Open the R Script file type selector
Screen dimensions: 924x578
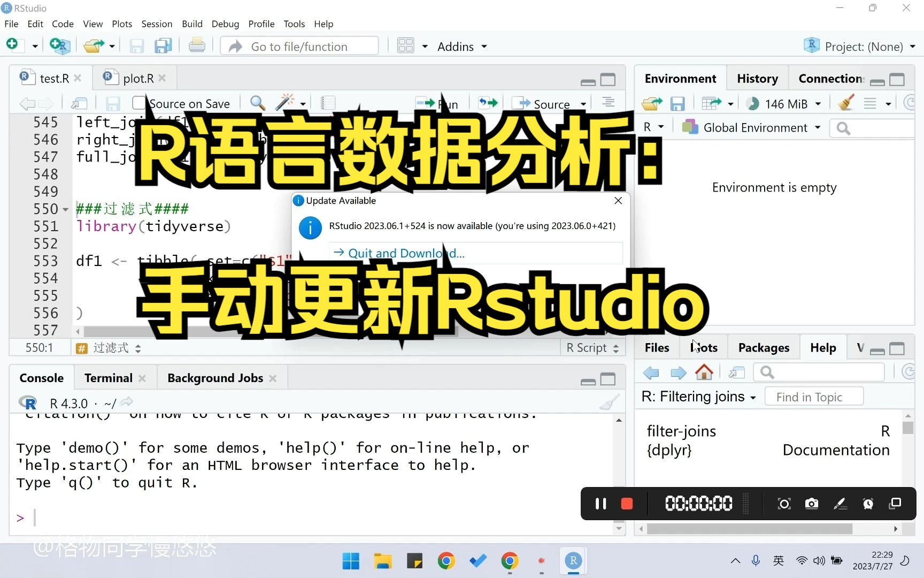(x=592, y=348)
